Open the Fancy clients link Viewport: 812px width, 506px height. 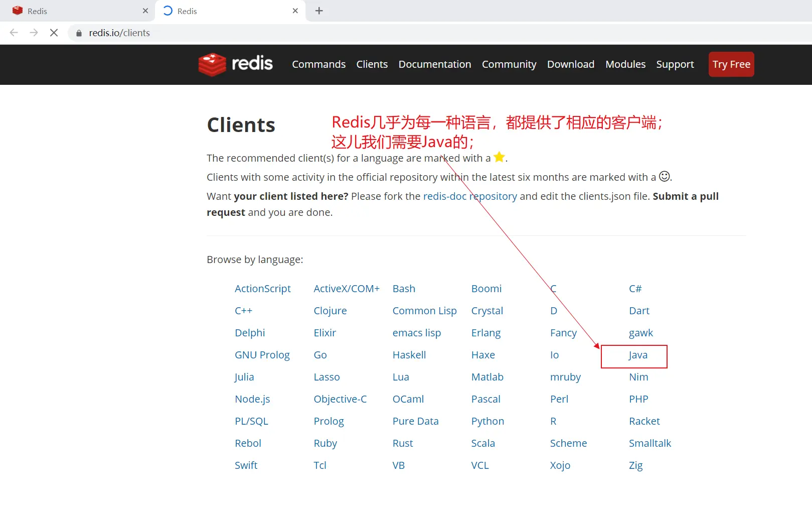(563, 333)
